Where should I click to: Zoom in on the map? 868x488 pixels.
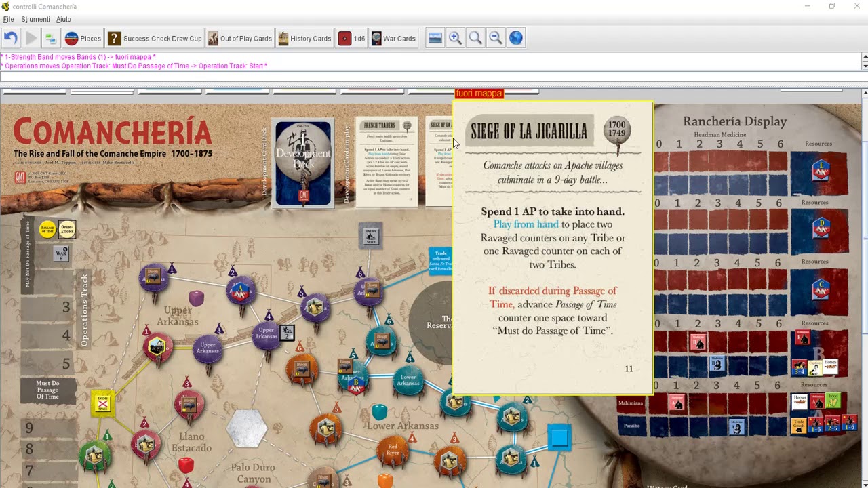[x=456, y=39]
